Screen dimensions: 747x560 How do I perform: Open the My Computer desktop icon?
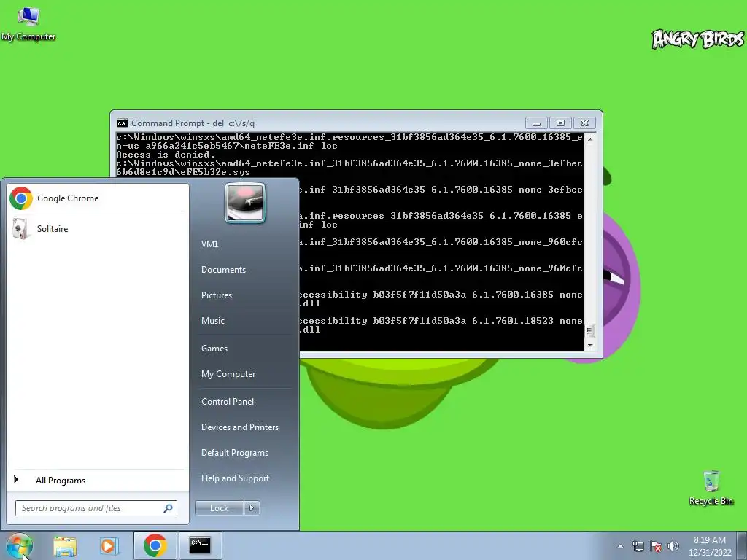(x=28, y=24)
